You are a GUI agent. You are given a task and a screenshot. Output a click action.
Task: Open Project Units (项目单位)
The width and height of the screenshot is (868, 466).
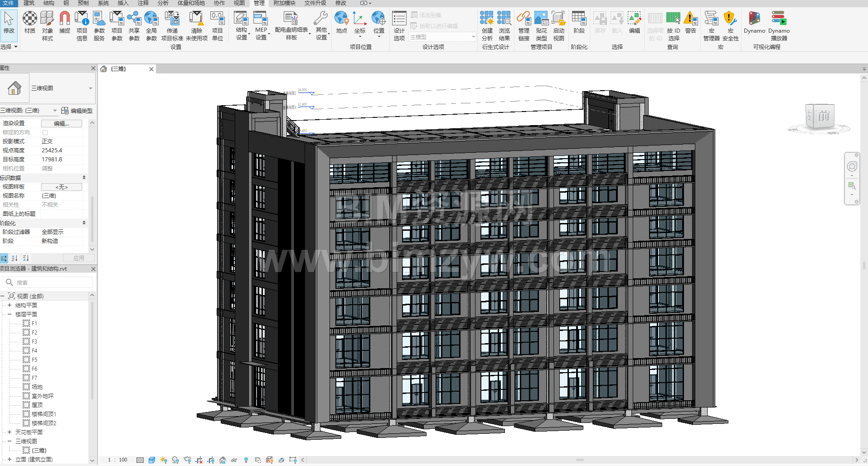[218, 25]
